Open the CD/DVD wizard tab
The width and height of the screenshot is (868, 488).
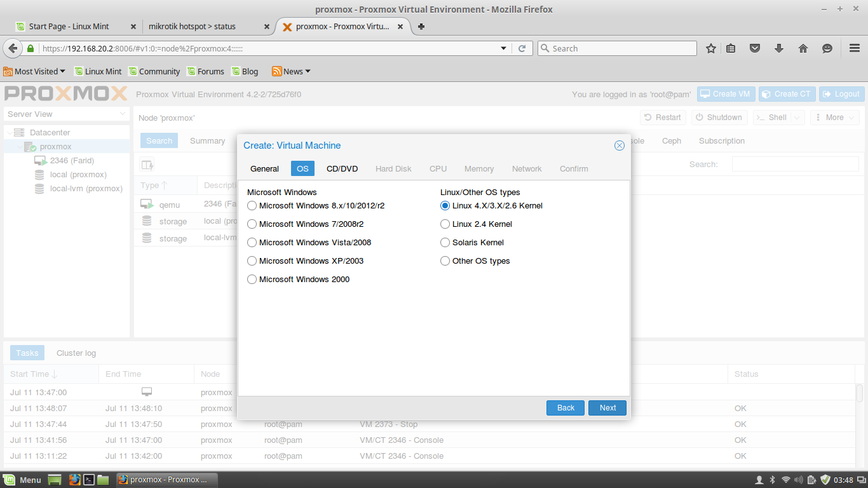tap(342, 168)
